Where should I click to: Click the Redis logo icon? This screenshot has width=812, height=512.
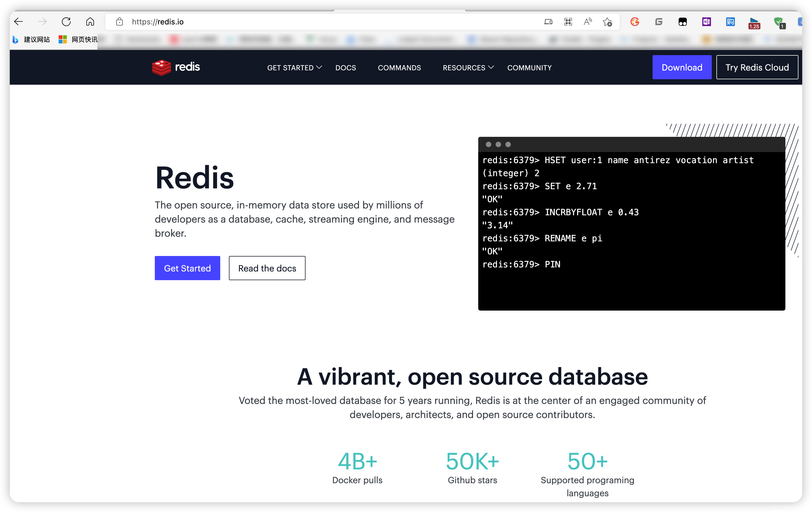[159, 67]
